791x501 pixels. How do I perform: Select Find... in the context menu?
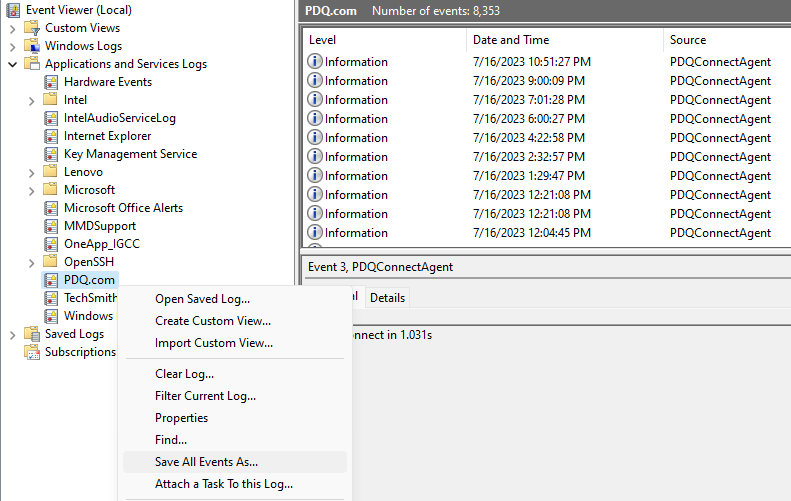point(235,440)
